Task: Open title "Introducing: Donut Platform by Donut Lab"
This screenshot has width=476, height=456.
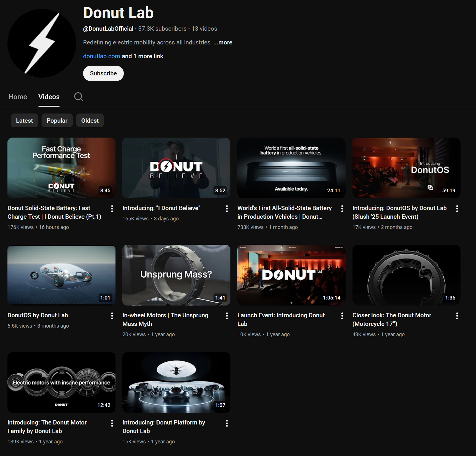Action: click(x=164, y=427)
